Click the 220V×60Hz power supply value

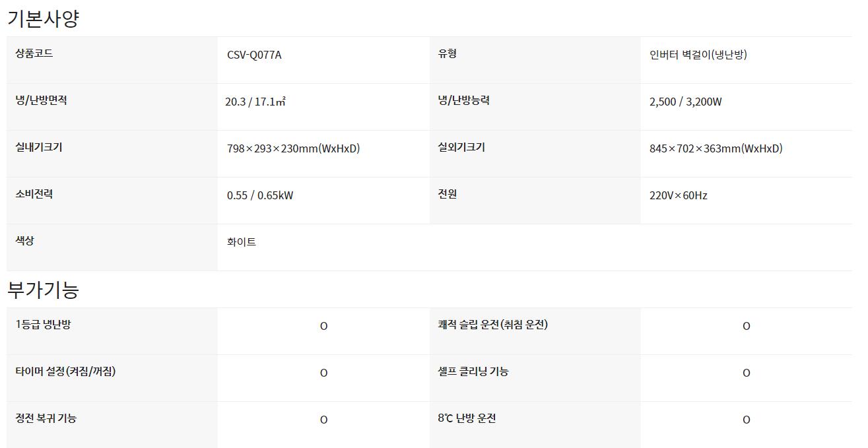click(x=678, y=195)
